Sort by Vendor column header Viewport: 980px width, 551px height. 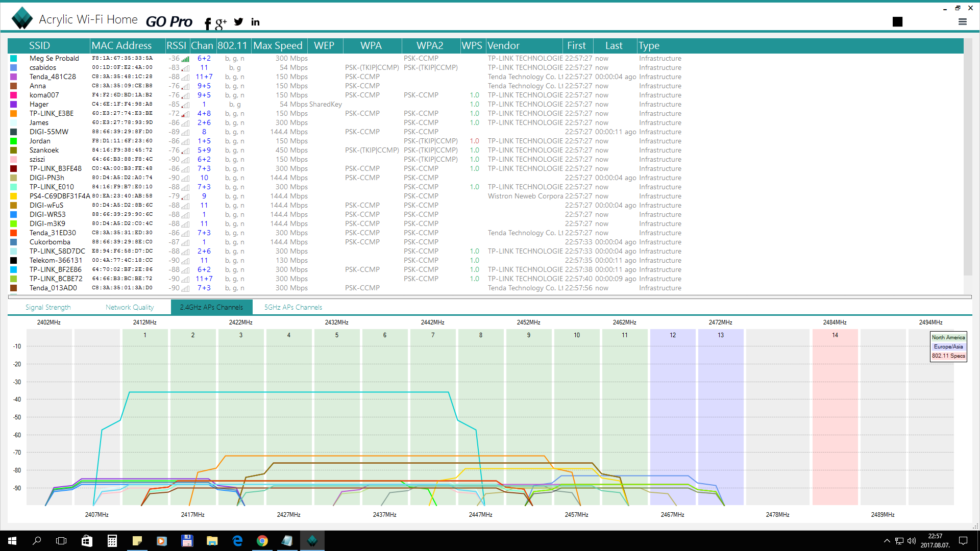(503, 45)
